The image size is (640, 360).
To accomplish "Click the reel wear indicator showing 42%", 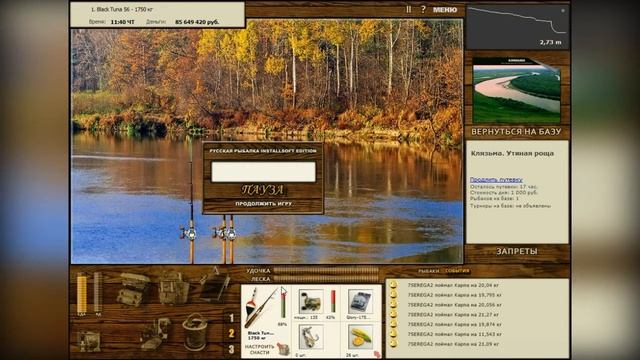I will (x=333, y=301).
